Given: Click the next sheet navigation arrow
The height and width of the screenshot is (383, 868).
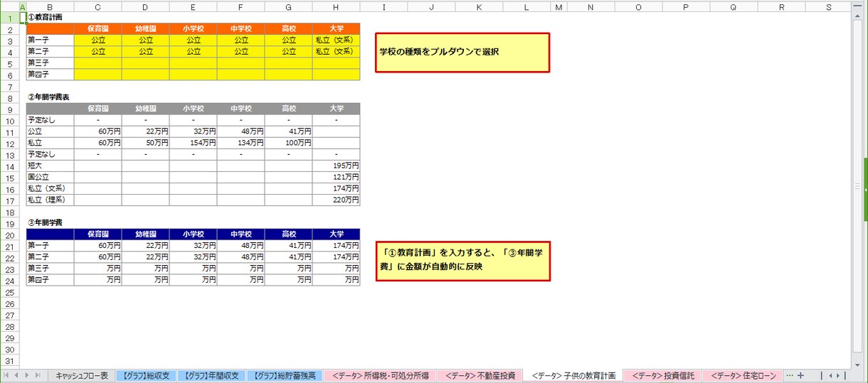Looking at the screenshot, I should pos(28,375).
